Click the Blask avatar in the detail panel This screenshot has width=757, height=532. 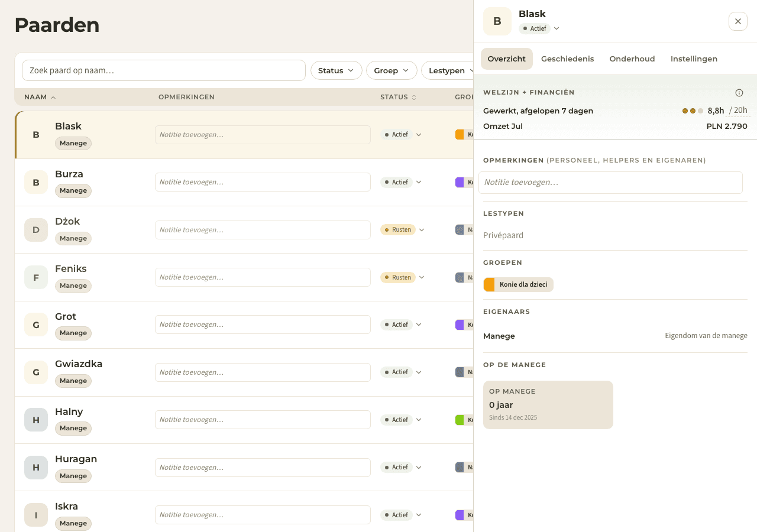click(497, 21)
